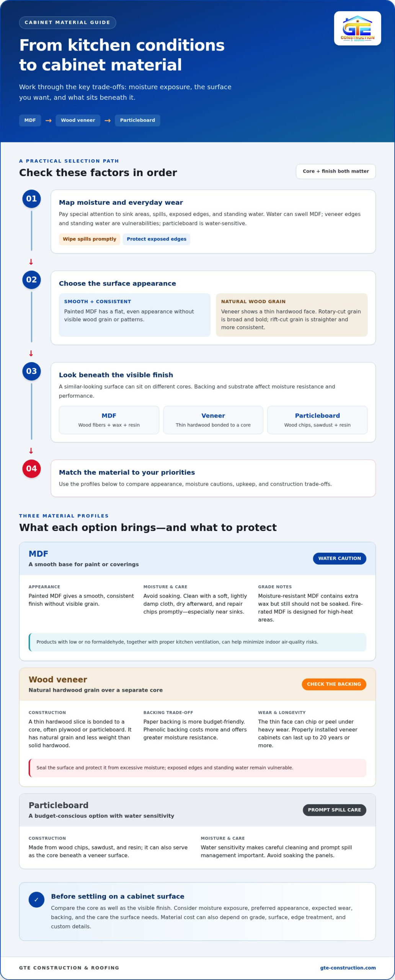Image resolution: width=395 pixels, height=980 pixels.
Task: Click the Cabinet Material Guide badge
Action: 67,23
